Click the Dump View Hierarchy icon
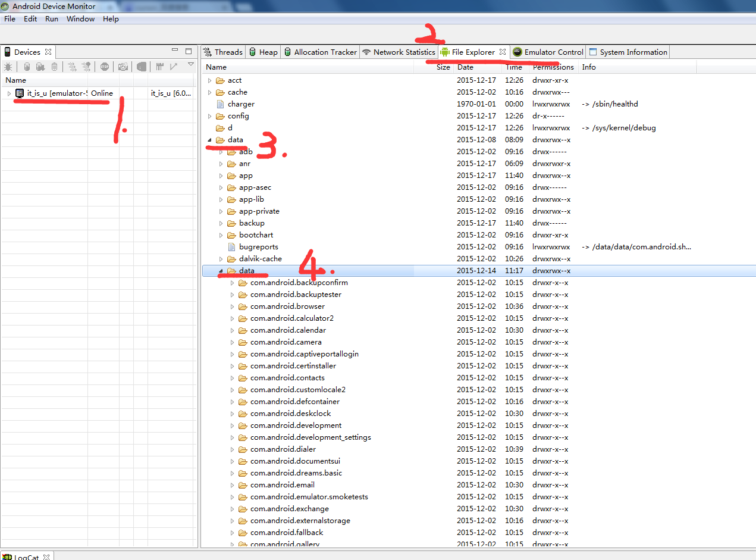The image size is (756, 560). click(142, 67)
